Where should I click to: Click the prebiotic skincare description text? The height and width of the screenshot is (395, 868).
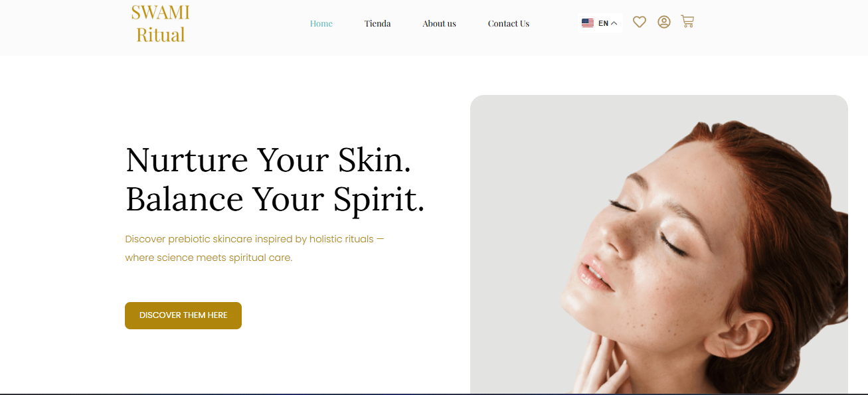255,248
